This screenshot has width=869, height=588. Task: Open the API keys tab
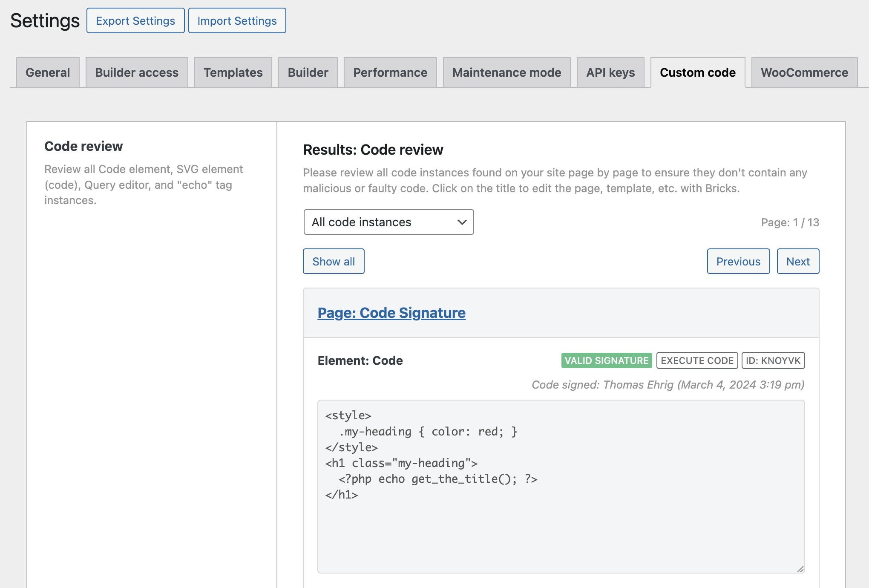pos(610,72)
